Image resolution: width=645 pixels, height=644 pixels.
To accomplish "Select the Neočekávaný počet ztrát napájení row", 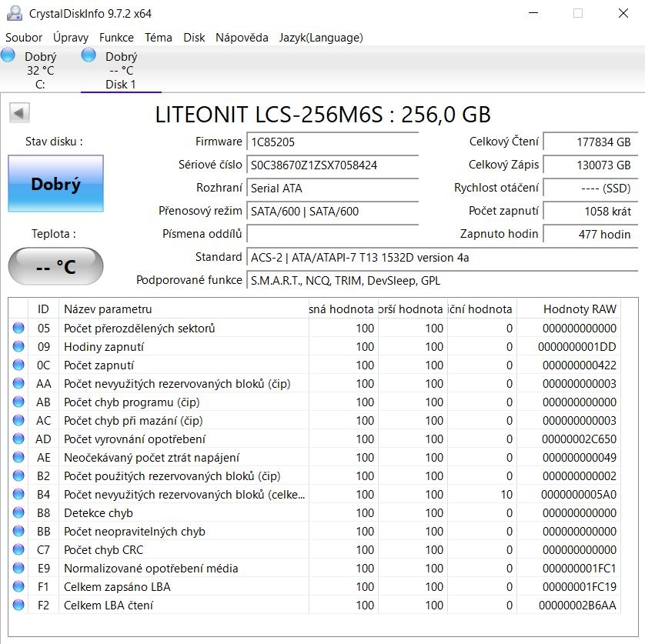I will [x=315, y=457].
